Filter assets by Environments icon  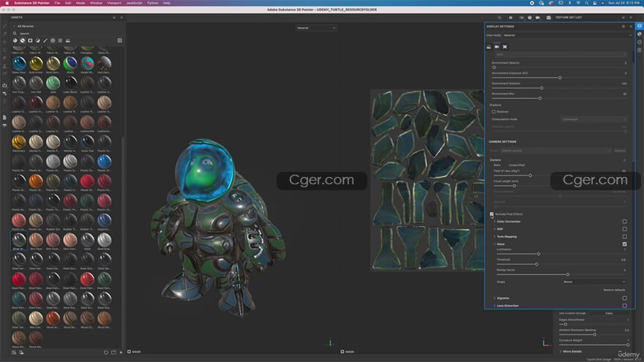pyautogui.click(x=68, y=41)
